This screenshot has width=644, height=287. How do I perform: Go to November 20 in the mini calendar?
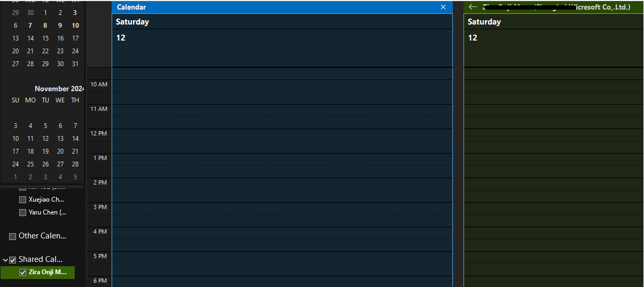(60, 151)
